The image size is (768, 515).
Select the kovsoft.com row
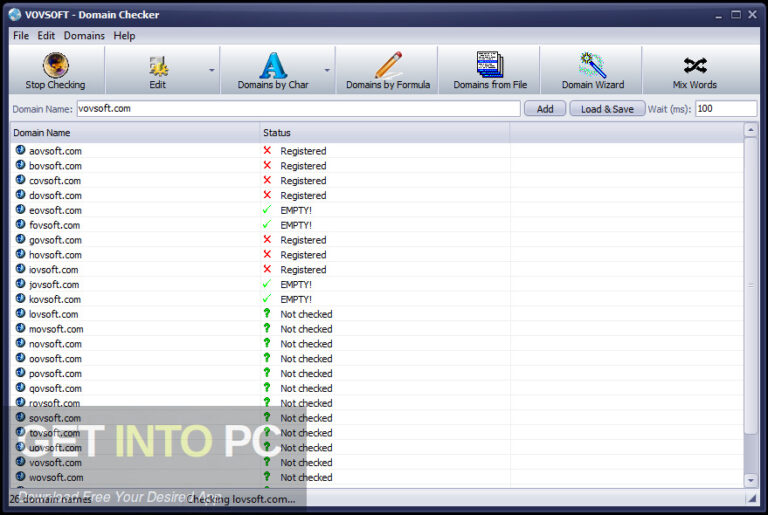coord(376,299)
